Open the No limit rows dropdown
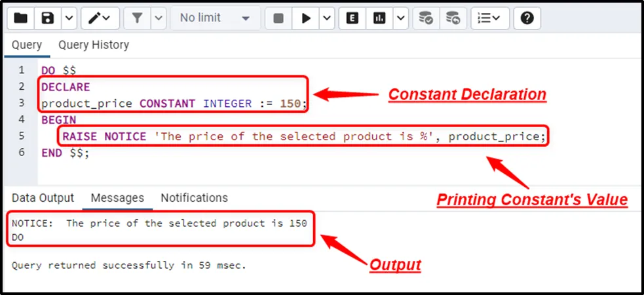The image size is (644, 295). tap(215, 18)
